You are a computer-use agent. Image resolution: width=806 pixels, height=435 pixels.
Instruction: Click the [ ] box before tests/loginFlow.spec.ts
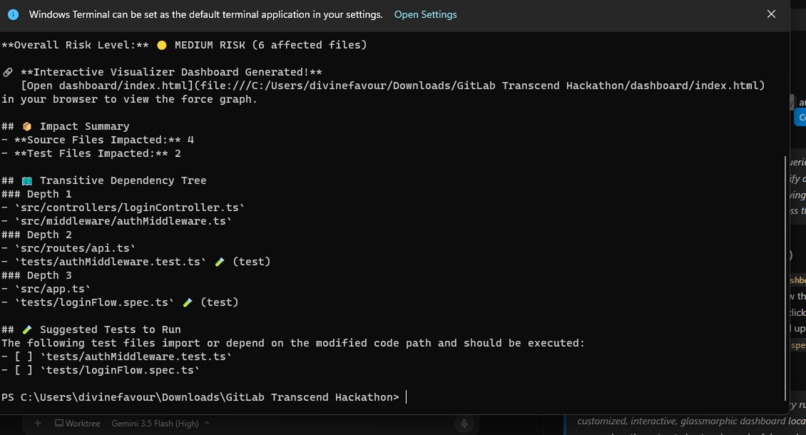pyautogui.click(x=23, y=370)
